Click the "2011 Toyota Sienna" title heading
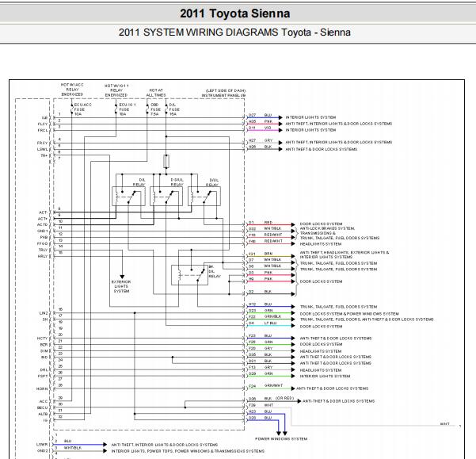Screen dimensions: 476x459 click(x=235, y=13)
